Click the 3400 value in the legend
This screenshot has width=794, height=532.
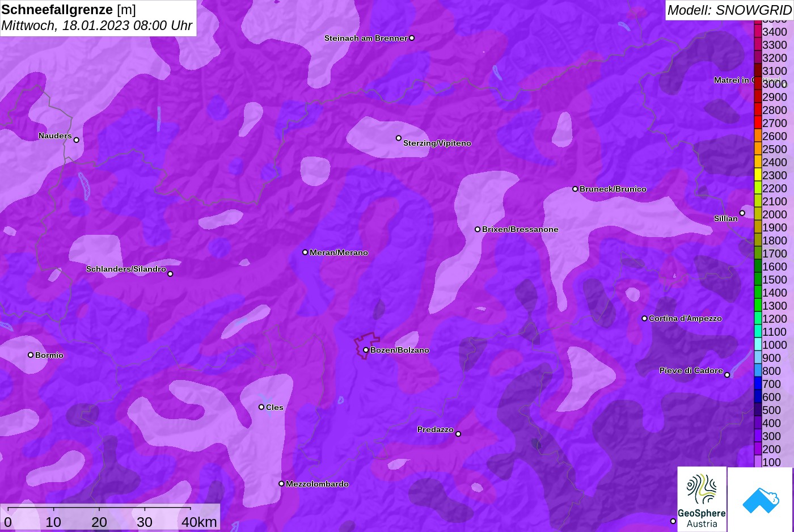[x=775, y=32]
